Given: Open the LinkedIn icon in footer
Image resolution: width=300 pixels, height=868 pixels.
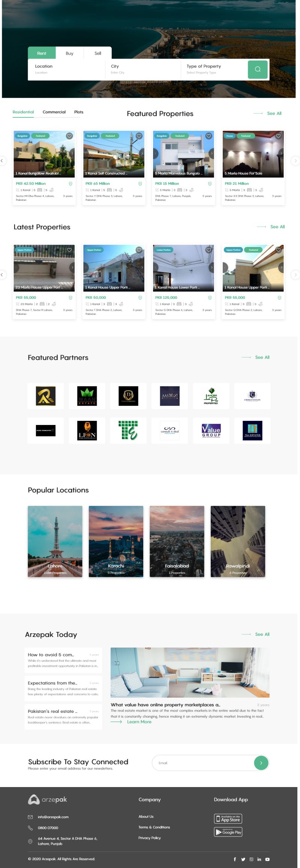Looking at the screenshot, I should (259, 859).
